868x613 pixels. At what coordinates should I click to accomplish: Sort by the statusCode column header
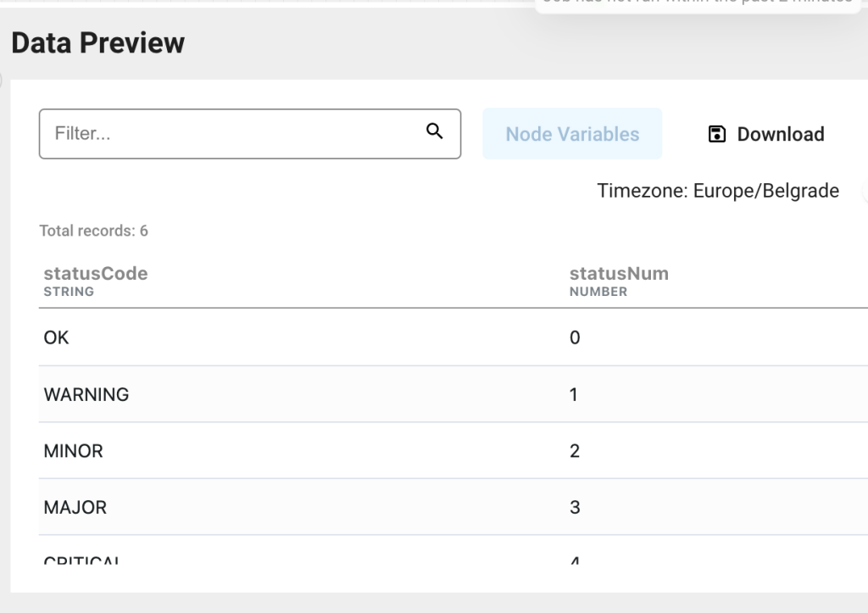point(96,274)
